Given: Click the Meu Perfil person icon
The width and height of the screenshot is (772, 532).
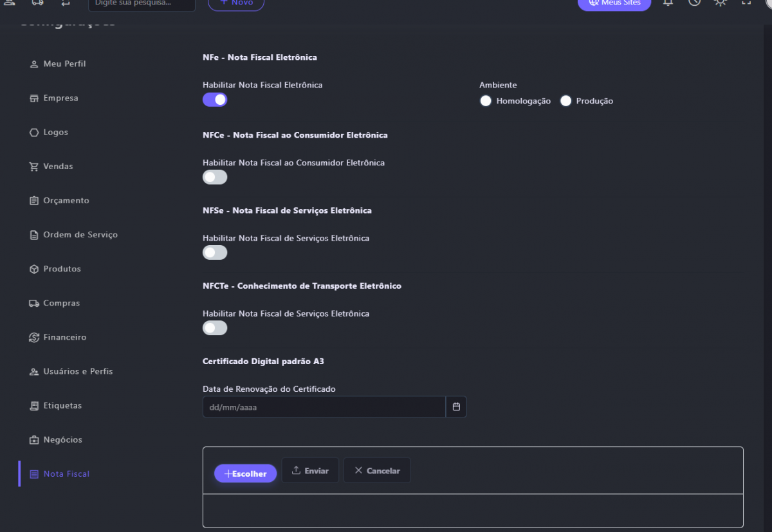Looking at the screenshot, I should (x=34, y=64).
